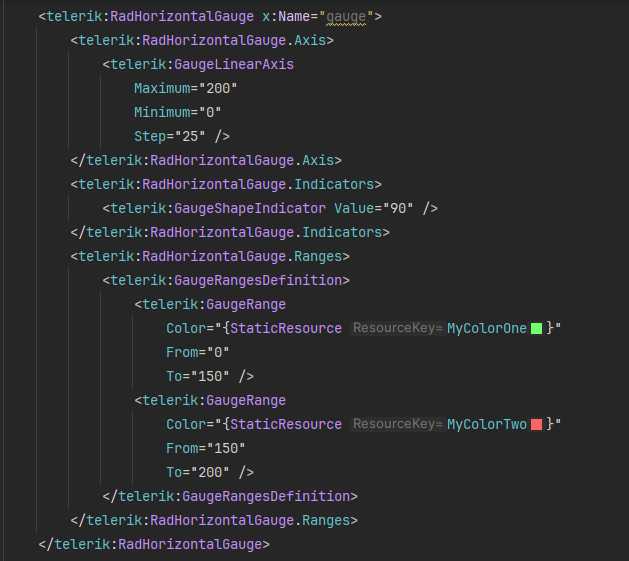Click the opening RadHorizontalGauge.Indicators tag
629x561 pixels.
(226, 185)
